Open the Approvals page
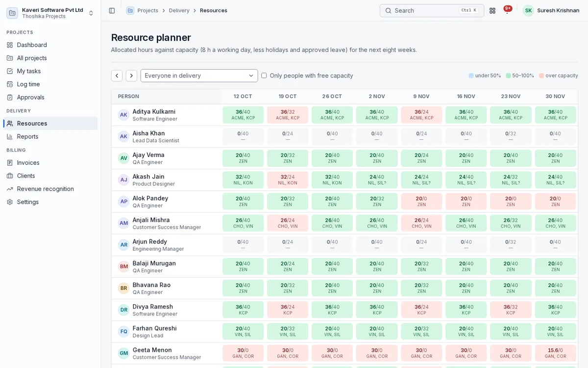Screen dimensions: 588x368 click(50, 97)
